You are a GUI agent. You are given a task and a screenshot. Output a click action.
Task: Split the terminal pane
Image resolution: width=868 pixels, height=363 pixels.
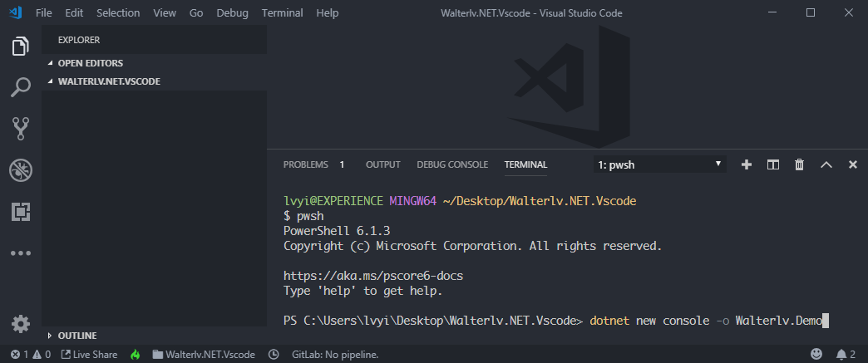coord(772,164)
